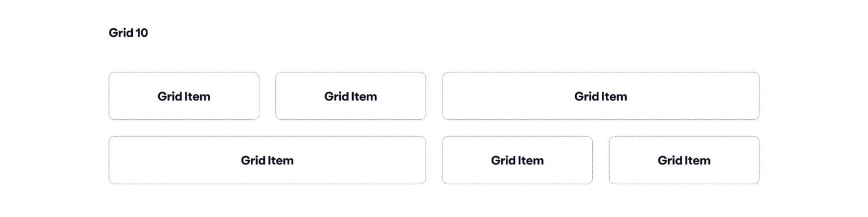Click the text label inside bottom-left wide box
868x217 pixels.
(x=267, y=160)
